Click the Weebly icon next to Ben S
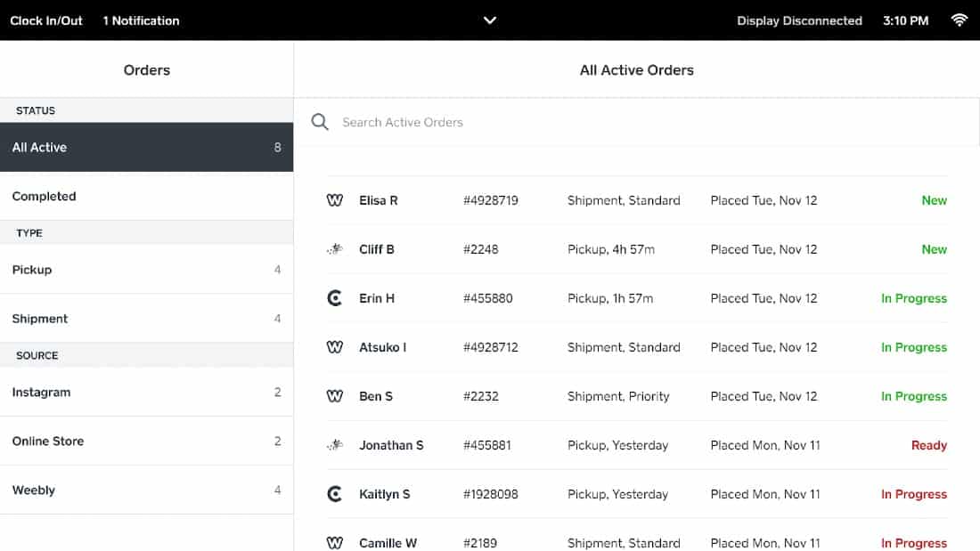The width and height of the screenshot is (980, 551). [335, 396]
